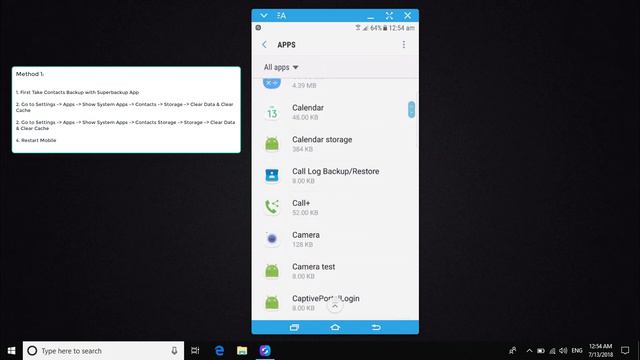Click the First Take Contacts Backup step
The width and height of the screenshot is (640, 360).
(x=77, y=92)
